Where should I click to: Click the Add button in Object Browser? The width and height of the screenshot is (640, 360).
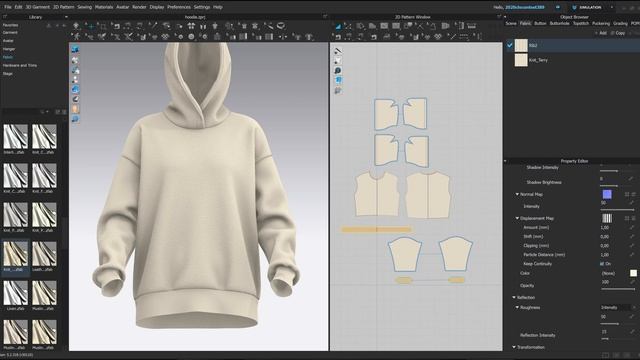pos(601,33)
